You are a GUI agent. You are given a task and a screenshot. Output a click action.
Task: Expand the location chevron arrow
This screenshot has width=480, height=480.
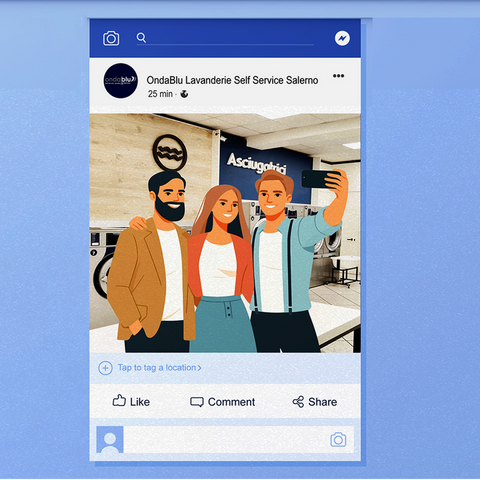(x=199, y=368)
